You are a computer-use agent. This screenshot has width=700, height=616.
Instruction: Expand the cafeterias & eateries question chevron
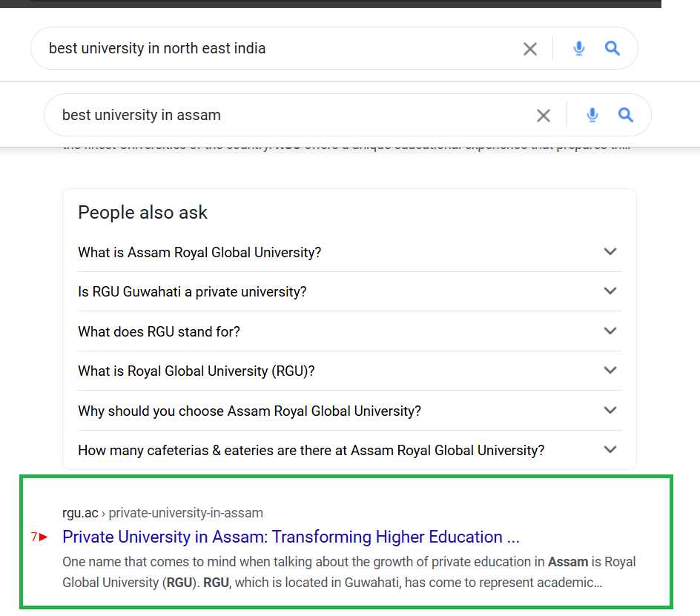point(610,450)
